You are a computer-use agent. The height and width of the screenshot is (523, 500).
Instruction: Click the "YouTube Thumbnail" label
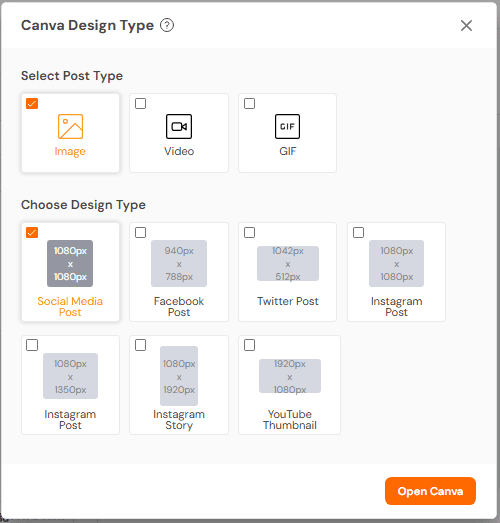tap(290, 420)
